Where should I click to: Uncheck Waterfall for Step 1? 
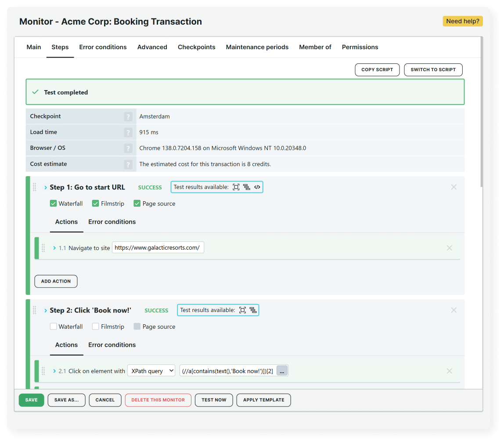[53, 203]
